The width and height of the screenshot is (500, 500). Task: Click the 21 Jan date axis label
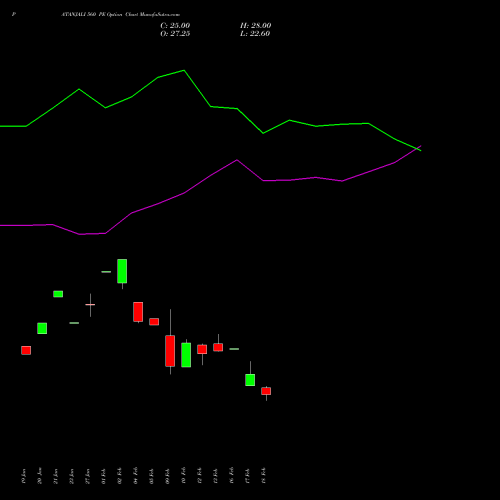coord(56,476)
